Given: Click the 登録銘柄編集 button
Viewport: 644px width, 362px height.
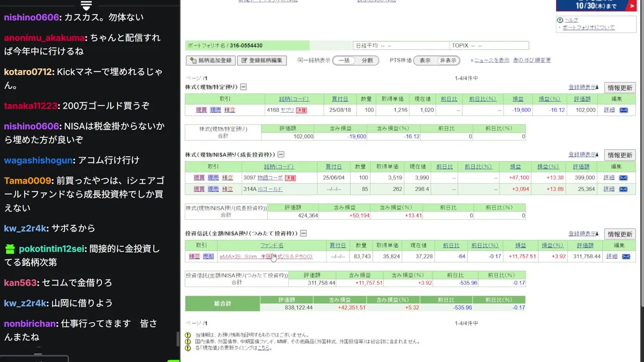Looking at the screenshot, I should pos(262,60).
